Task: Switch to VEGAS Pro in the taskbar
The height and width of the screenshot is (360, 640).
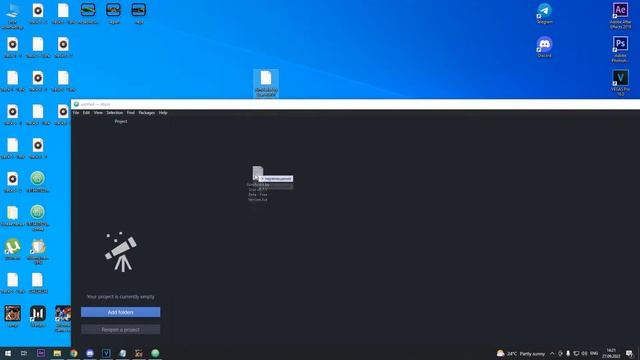Action: (106, 353)
